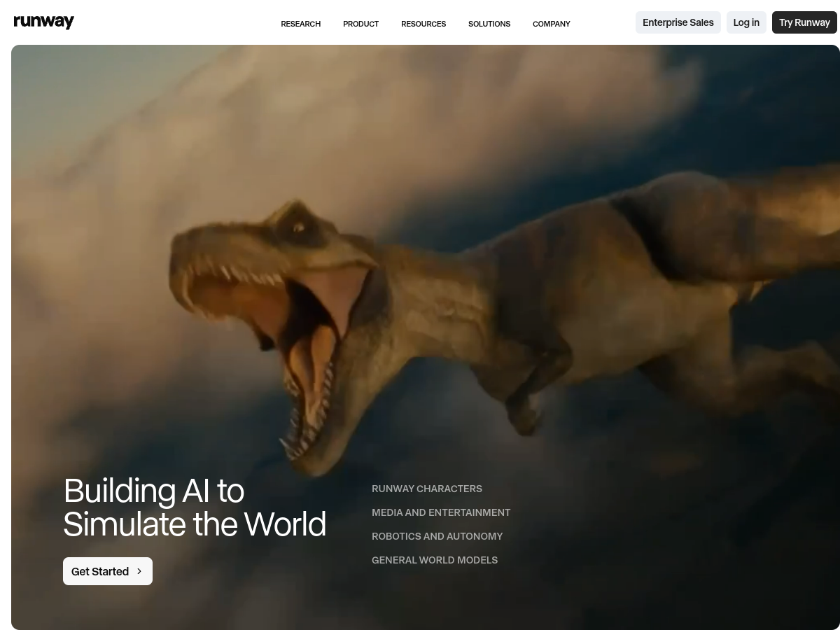This screenshot has width=840, height=630.
Task: Click the dinosaur video banner area
Action: [420, 280]
